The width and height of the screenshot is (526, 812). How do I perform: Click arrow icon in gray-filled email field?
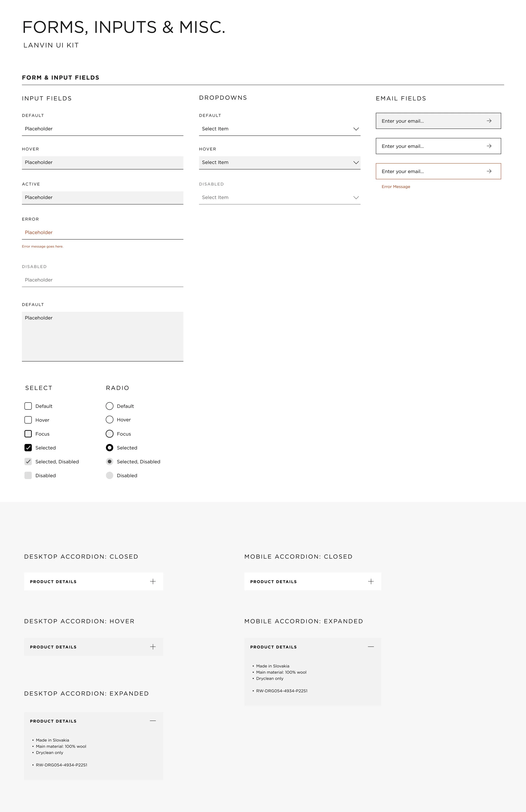click(489, 121)
